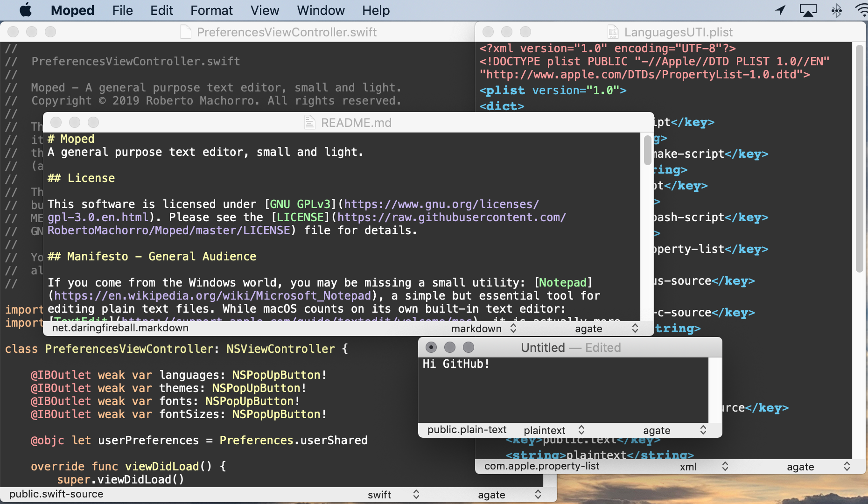Close the PreferencesViewController.swift window
The width and height of the screenshot is (868, 504).
click(x=13, y=32)
